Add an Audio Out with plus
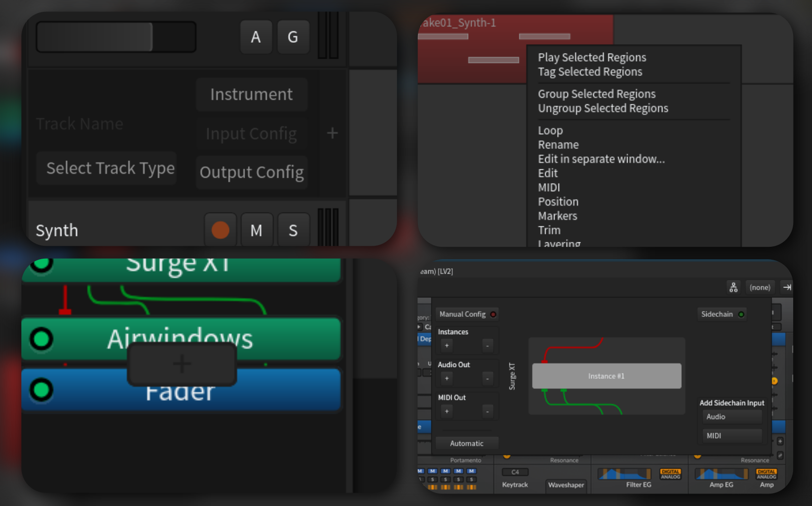This screenshot has width=812, height=506. pyautogui.click(x=447, y=378)
